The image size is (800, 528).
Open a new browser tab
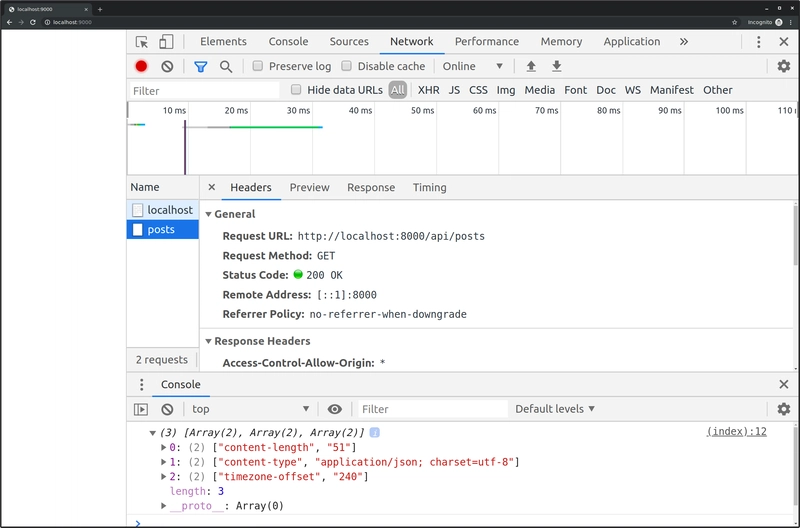tap(100, 9)
